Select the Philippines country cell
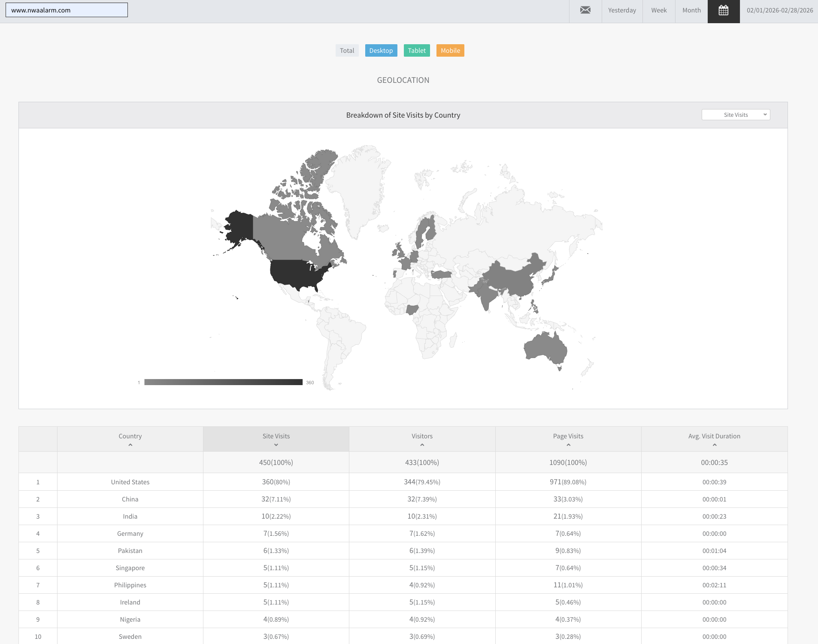Viewport: 818px width, 644px height. point(130,585)
